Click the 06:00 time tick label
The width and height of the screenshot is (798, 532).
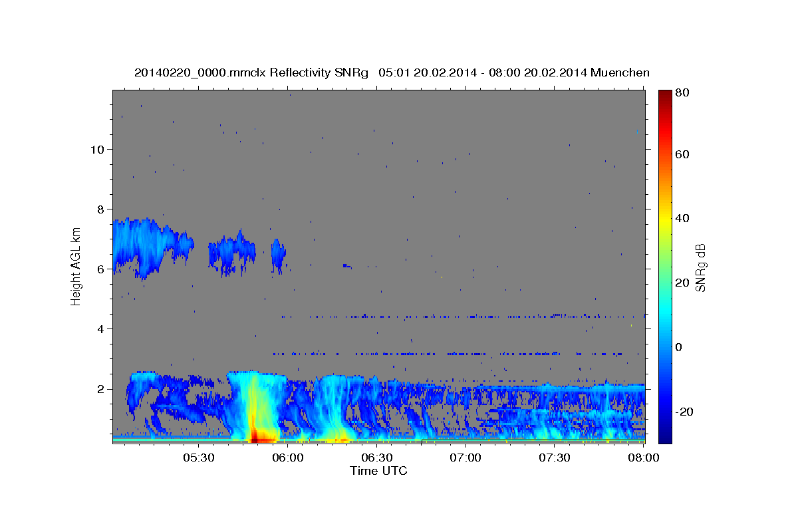[287, 458]
